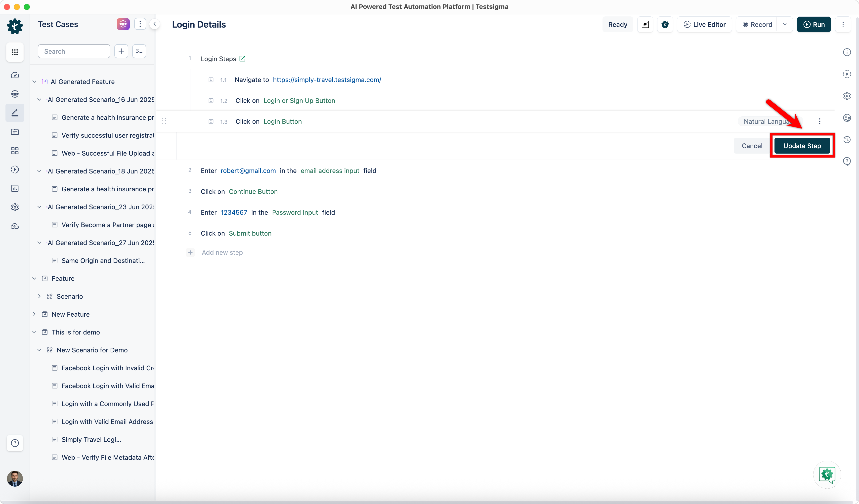Viewport: 859px width, 504px height.
Task: Click the Update Step button
Action: (802, 146)
